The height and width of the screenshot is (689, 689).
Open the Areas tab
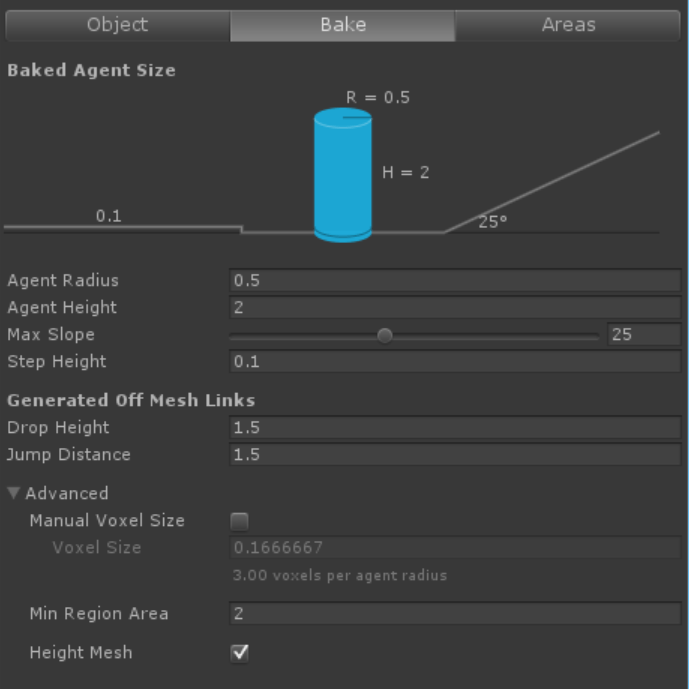coord(568,25)
